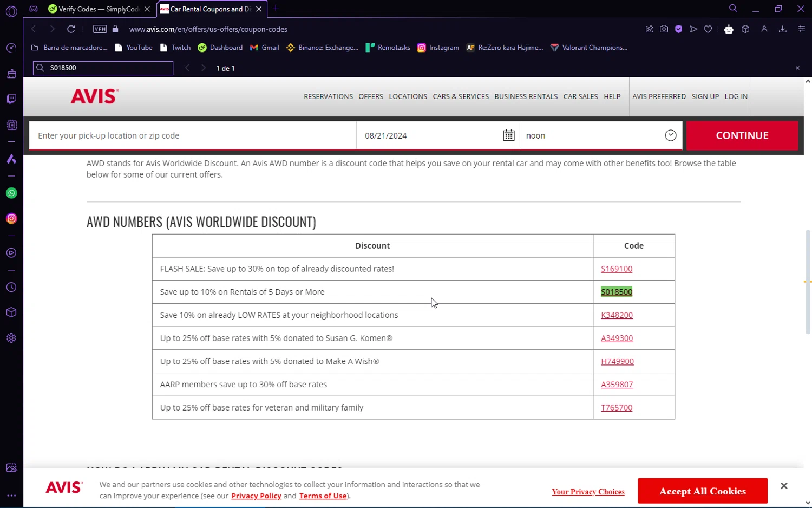Open Susan G. Komen code A349300
The image size is (812, 508).
pos(617,338)
